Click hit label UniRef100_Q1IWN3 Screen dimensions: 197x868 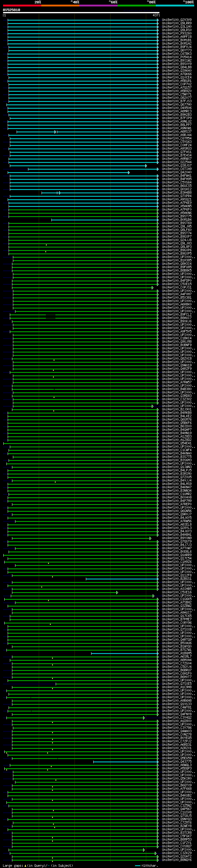177,467
